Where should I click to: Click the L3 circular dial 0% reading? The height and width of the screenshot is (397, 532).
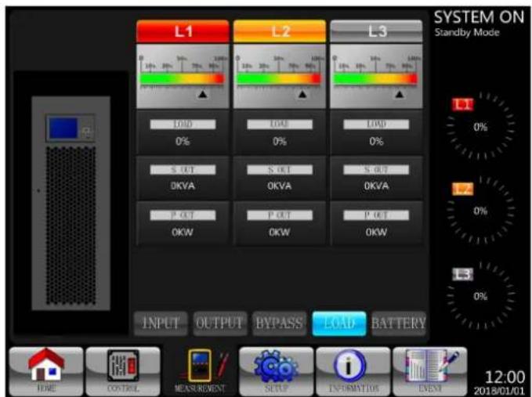coord(480,296)
